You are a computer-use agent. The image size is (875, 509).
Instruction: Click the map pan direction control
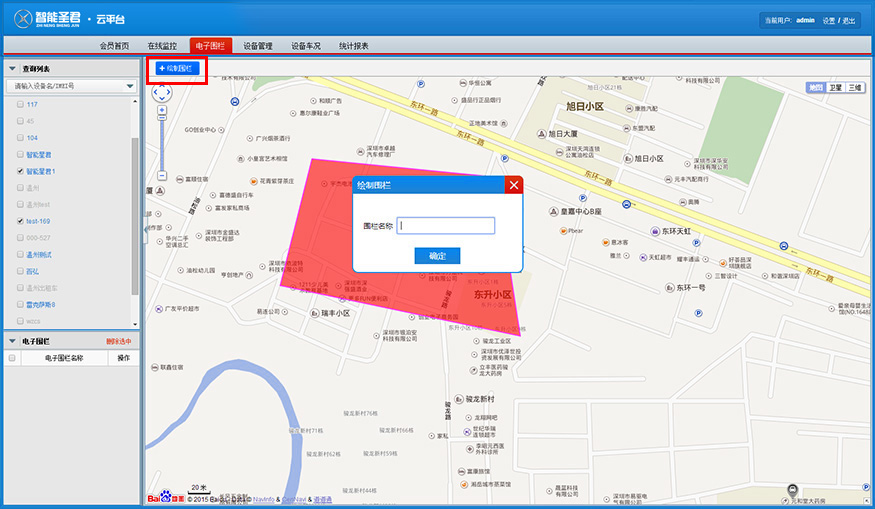161,93
